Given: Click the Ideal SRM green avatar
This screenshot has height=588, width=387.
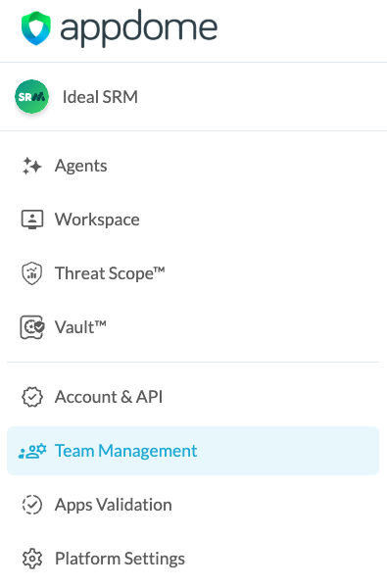Looking at the screenshot, I should [32, 97].
